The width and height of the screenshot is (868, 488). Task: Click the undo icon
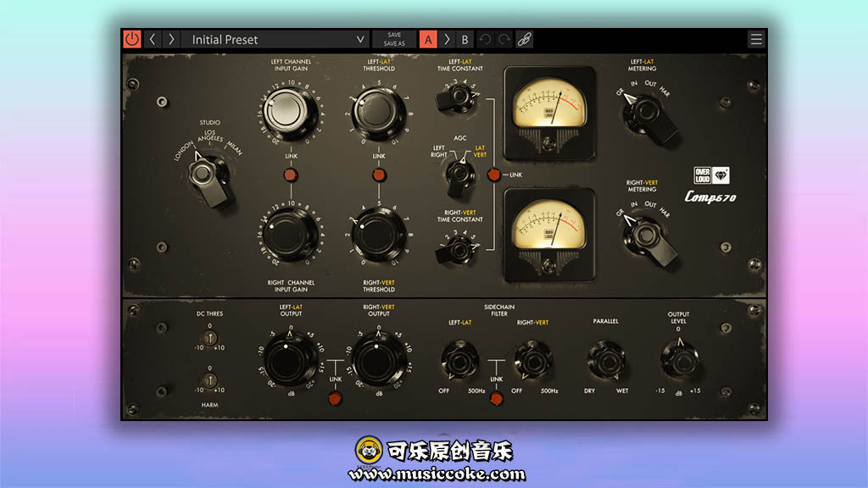point(485,39)
